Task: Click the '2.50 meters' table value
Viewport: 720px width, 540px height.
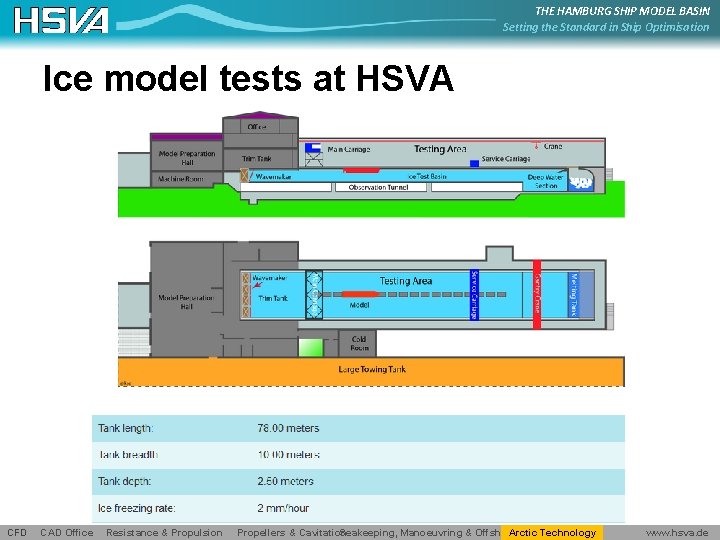Action: (x=285, y=481)
